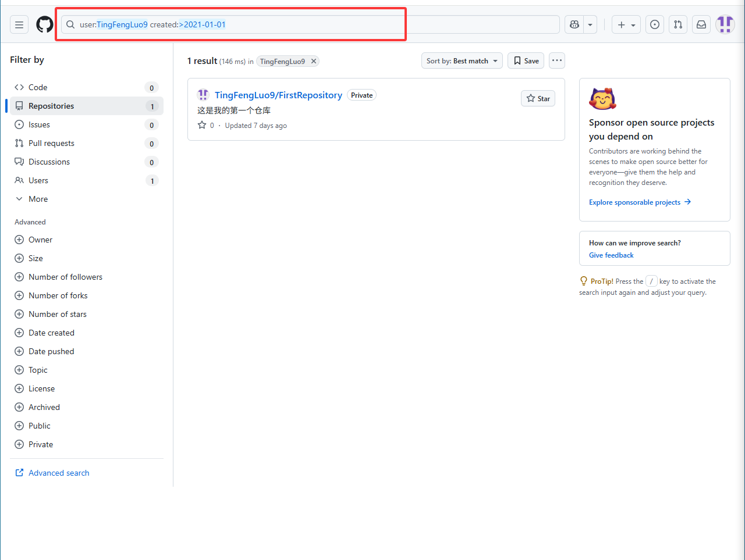Add the Private advanced filter

[x=41, y=444]
